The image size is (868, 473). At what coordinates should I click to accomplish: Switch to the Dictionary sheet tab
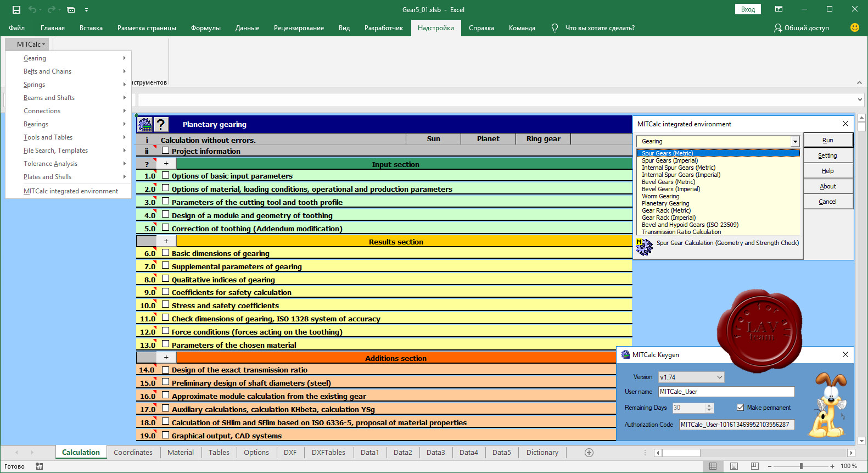click(542, 453)
